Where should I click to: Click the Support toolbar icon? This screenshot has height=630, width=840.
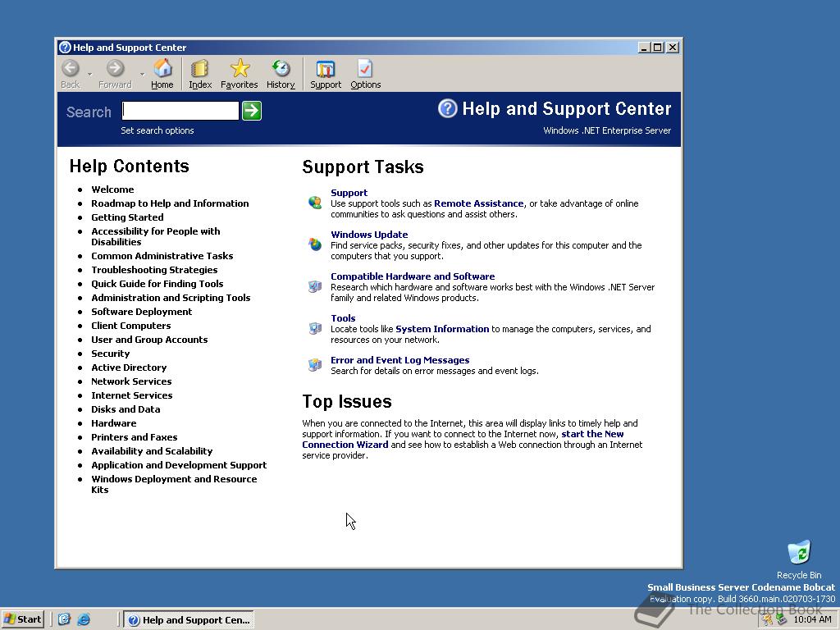coord(325,73)
